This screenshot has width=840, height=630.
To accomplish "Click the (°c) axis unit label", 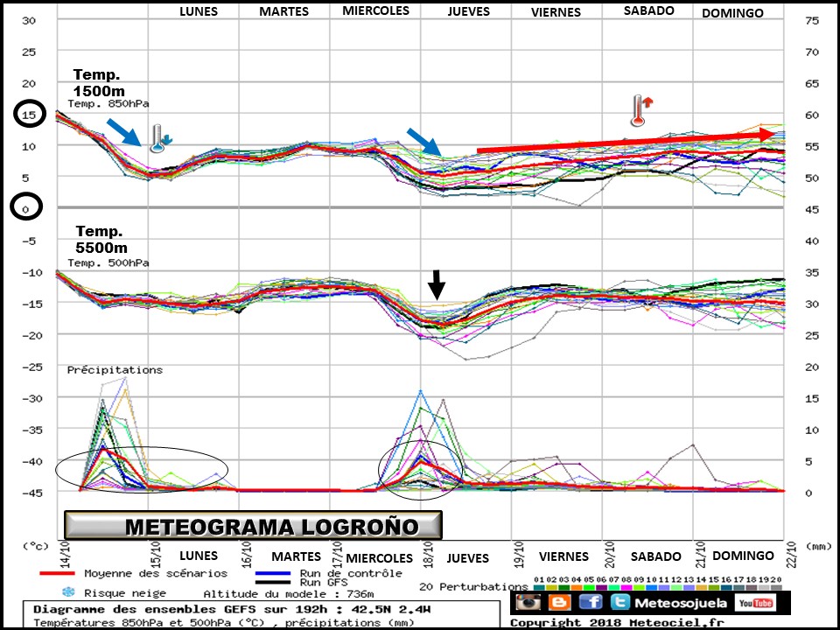I will tap(35, 546).
